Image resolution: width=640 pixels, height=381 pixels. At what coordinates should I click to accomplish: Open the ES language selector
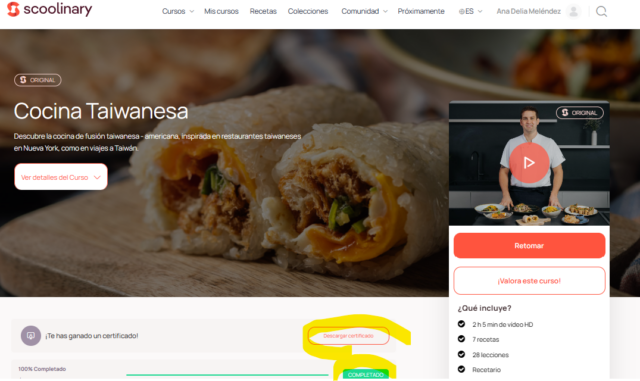[470, 11]
